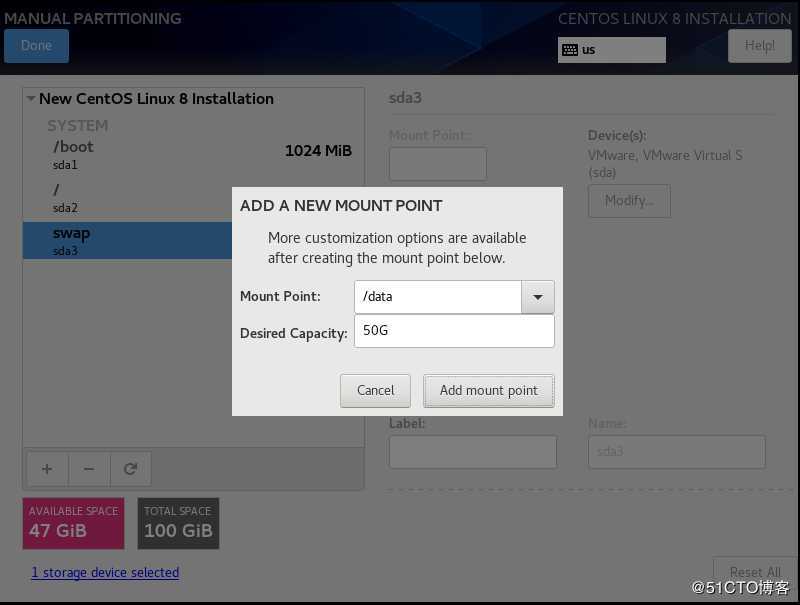Click the Done button

(x=36, y=46)
